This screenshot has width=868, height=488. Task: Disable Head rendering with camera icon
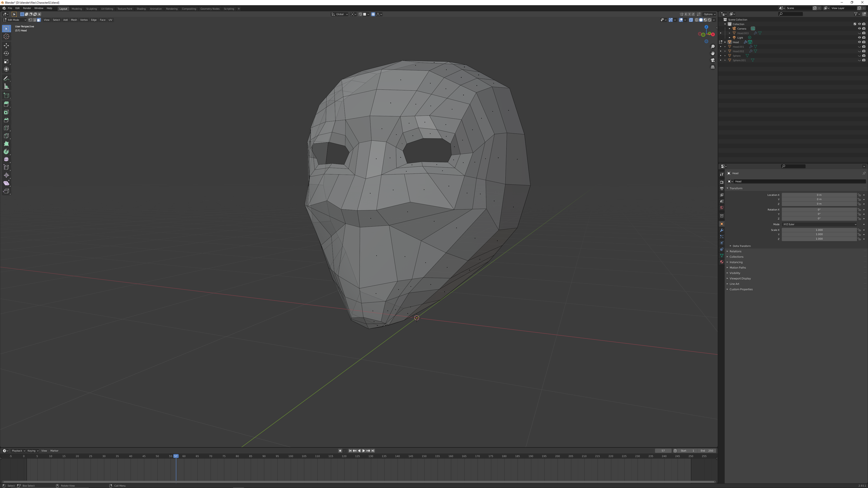coord(864,42)
